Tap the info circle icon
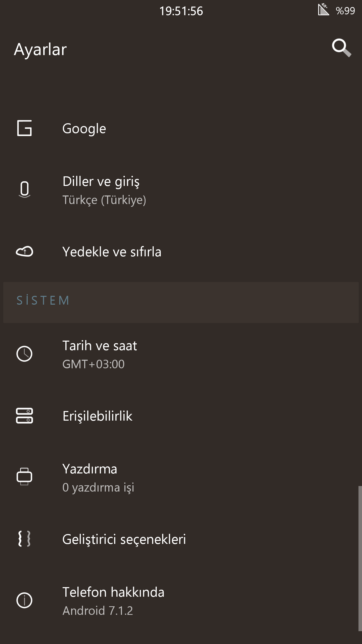 (24, 600)
